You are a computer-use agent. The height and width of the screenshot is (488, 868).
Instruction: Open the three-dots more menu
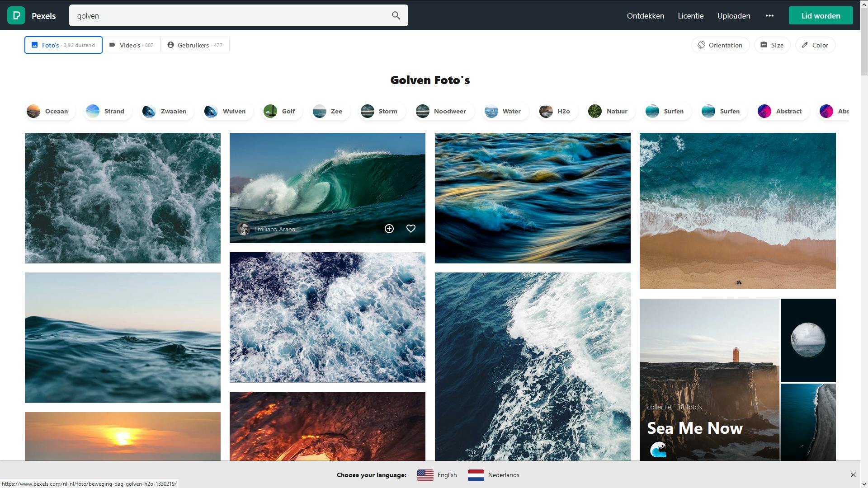pyautogui.click(x=769, y=16)
